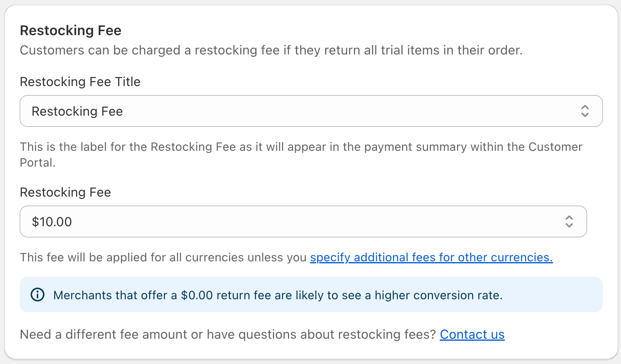Click the selected 'Restocking Fee' value in the title field

click(77, 111)
